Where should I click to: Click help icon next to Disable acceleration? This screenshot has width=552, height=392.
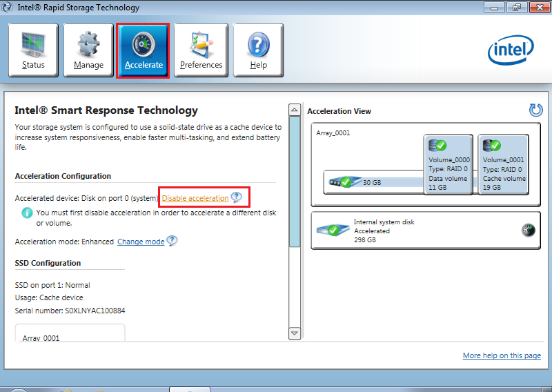[237, 198]
